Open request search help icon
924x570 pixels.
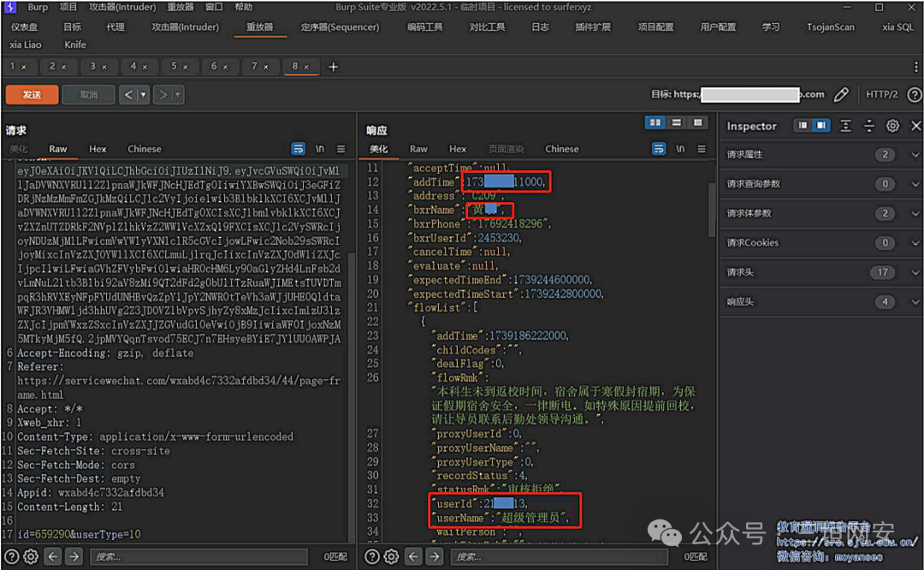click(11, 556)
